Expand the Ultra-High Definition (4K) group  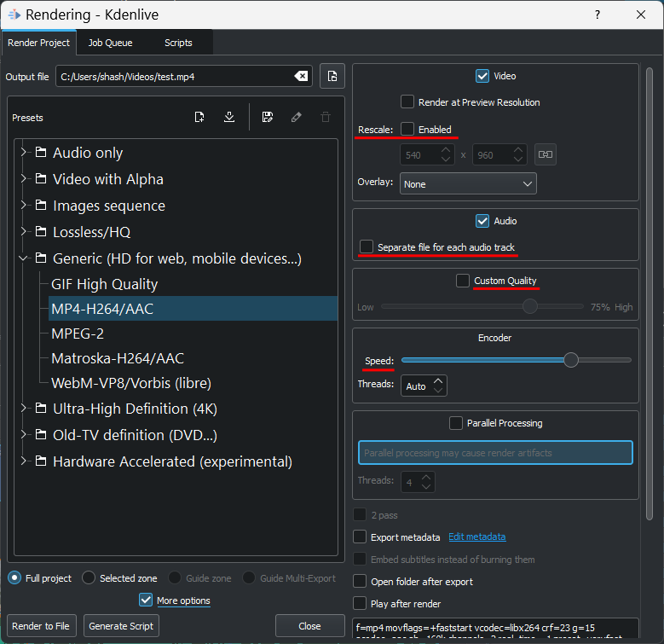pos(23,409)
